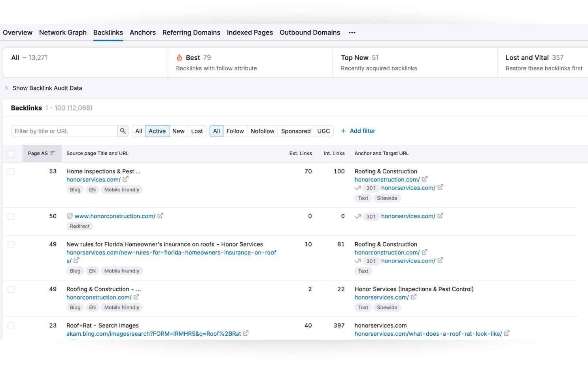Open the Network Graph tab
The height and width of the screenshot is (367, 588).
63,32
